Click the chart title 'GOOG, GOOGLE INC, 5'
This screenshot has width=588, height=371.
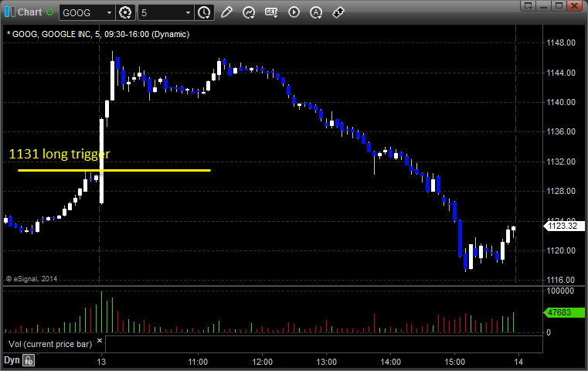coord(56,34)
